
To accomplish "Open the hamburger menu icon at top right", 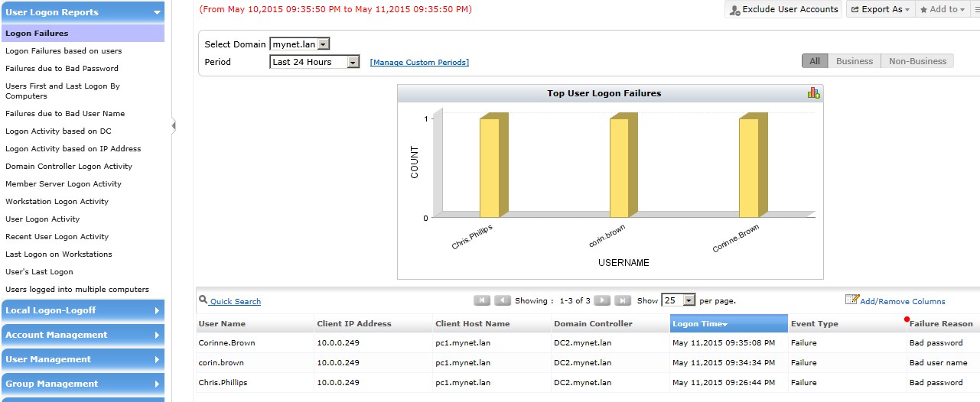I will point(977,9).
